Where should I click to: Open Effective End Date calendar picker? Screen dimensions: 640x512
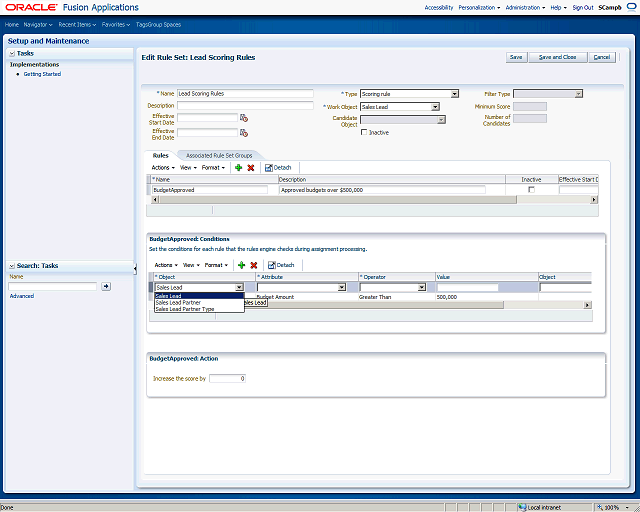[244, 133]
